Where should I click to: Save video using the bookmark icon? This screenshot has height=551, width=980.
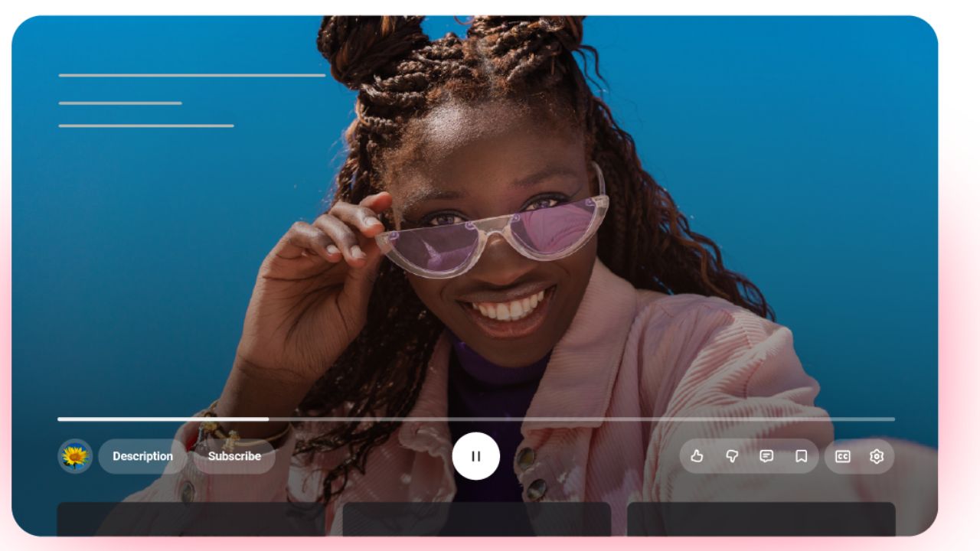801,456
